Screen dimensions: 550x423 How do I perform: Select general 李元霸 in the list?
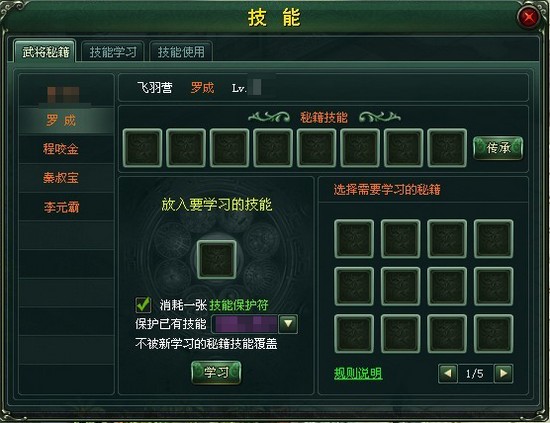click(x=61, y=207)
